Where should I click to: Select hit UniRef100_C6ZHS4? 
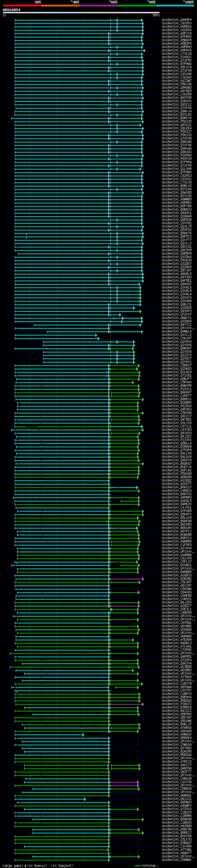pos(177,30)
